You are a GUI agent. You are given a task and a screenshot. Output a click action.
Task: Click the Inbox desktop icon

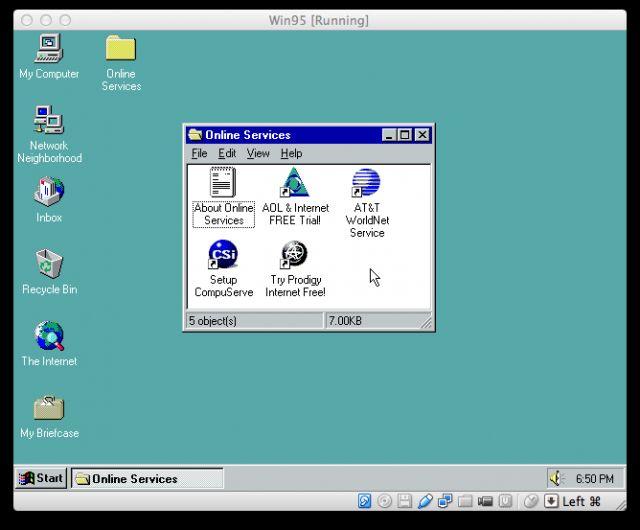point(48,192)
